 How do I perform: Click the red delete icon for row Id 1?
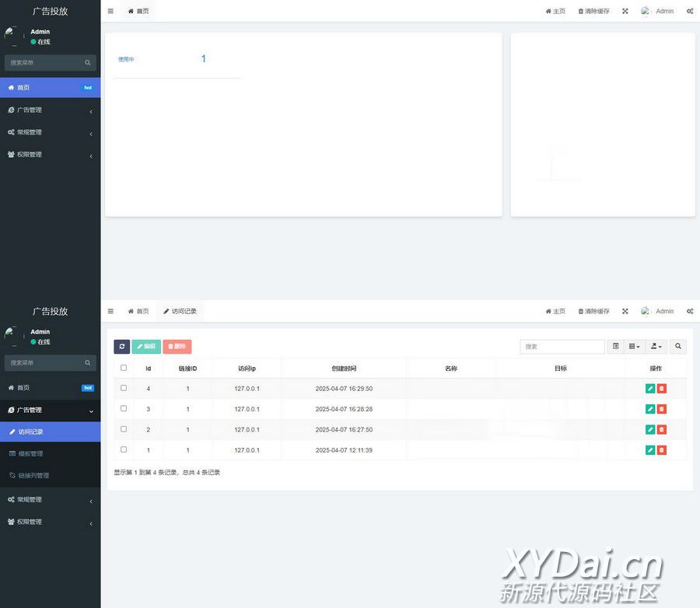662,449
